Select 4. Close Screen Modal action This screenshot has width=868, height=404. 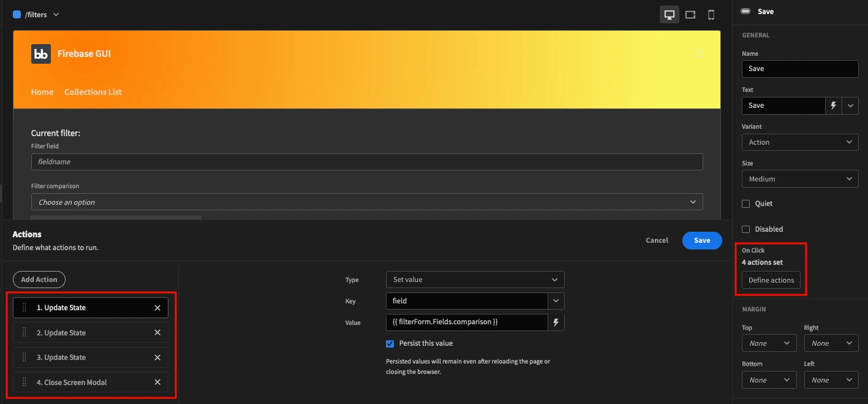click(x=91, y=383)
